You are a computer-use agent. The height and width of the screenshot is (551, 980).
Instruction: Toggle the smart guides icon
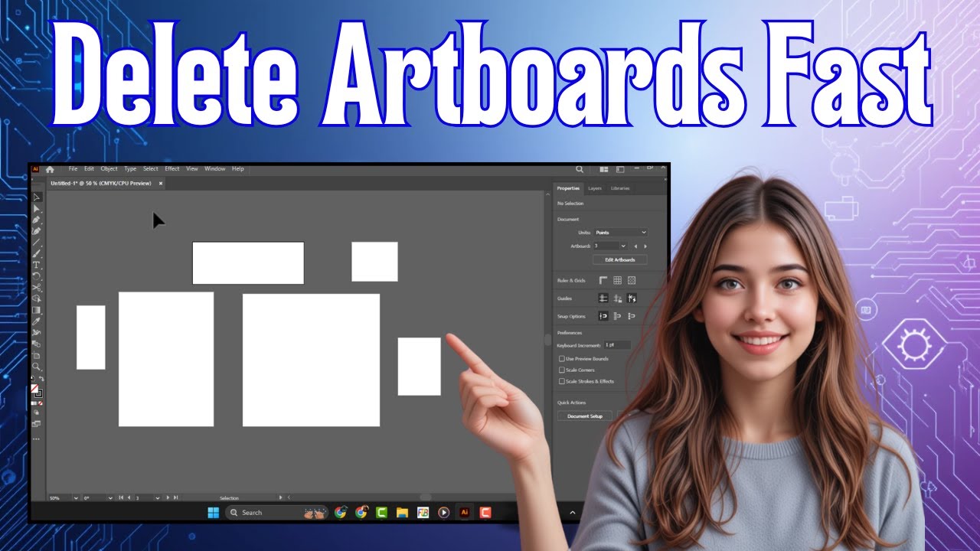coord(632,298)
